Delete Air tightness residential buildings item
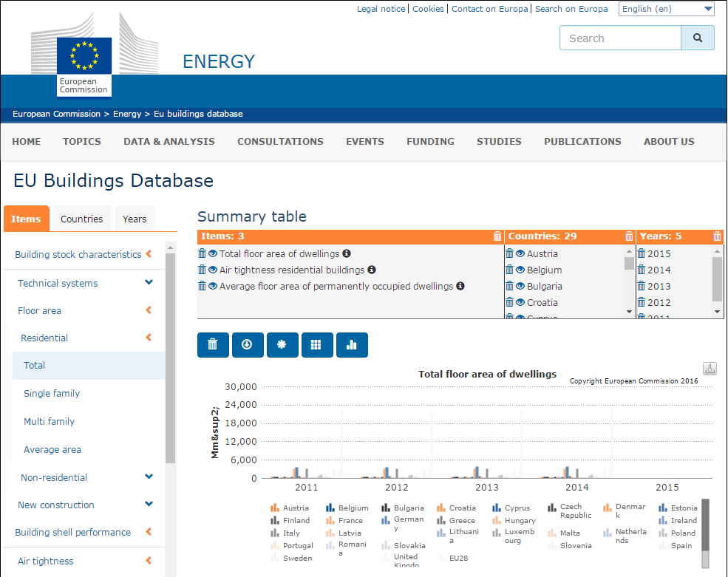Image resolution: width=728 pixels, height=577 pixels. pos(202,270)
